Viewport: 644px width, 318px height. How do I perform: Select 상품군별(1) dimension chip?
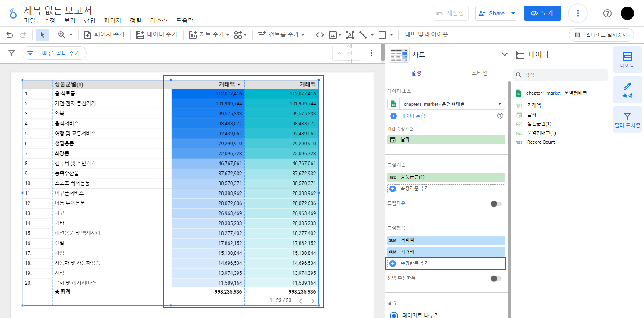[446, 177]
